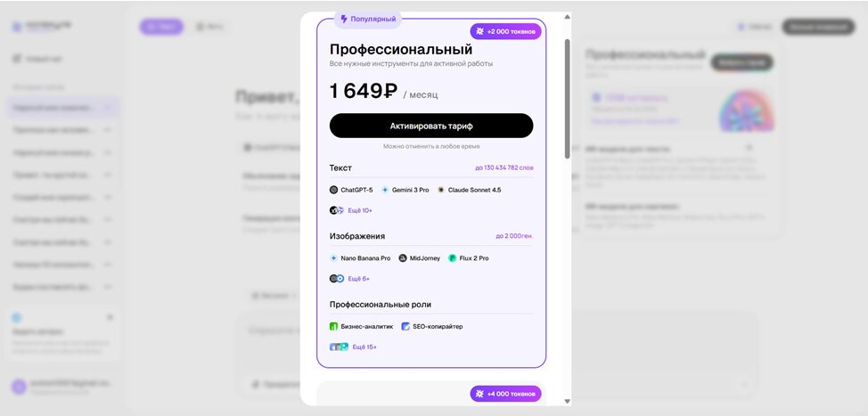The height and width of the screenshot is (416, 868).
Task: Click the Бизнес-аналитик role icon
Action: 334,327
